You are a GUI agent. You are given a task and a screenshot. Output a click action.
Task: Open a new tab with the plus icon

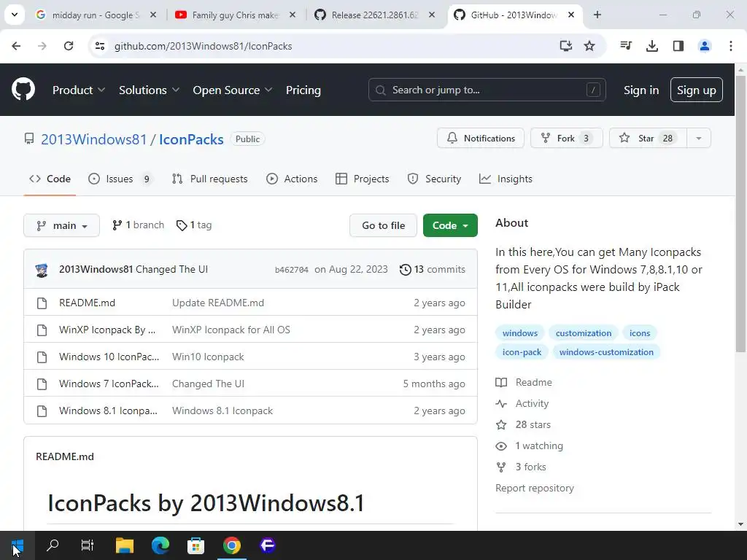tap(597, 15)
